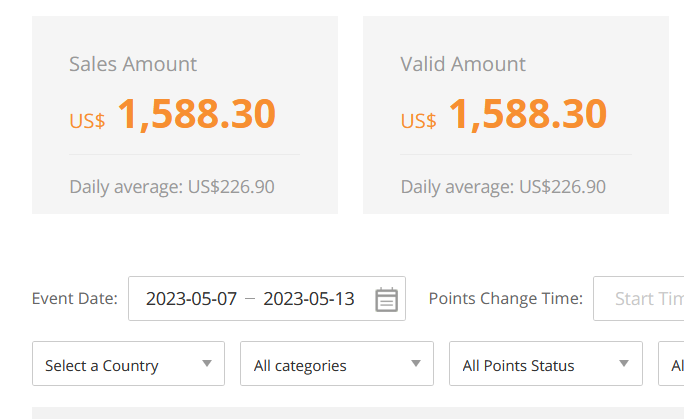Open the Event Date calendar icon
The height and width of the screenshot is (419, 684).
[x=386, y=300]
